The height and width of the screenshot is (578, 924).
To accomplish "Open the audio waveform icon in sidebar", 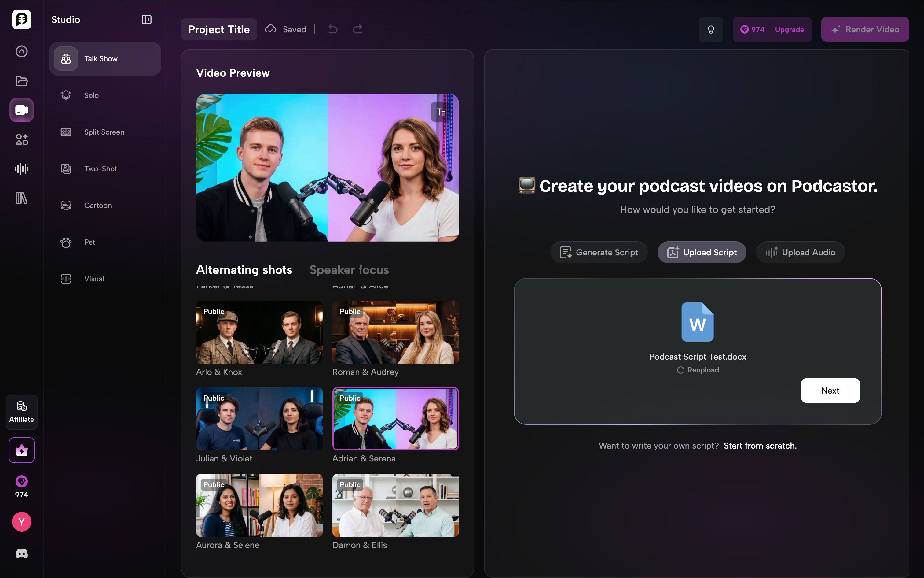I will pos(21,169).
